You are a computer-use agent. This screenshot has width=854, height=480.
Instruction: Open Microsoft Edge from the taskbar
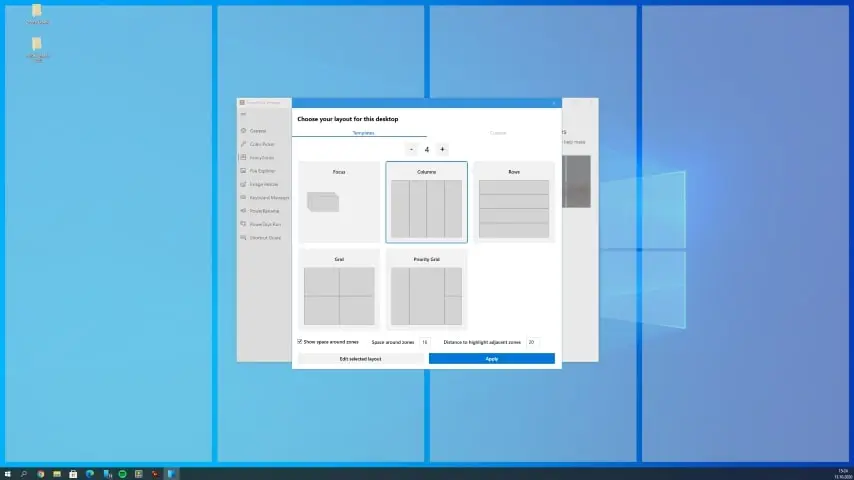point(89,473)
